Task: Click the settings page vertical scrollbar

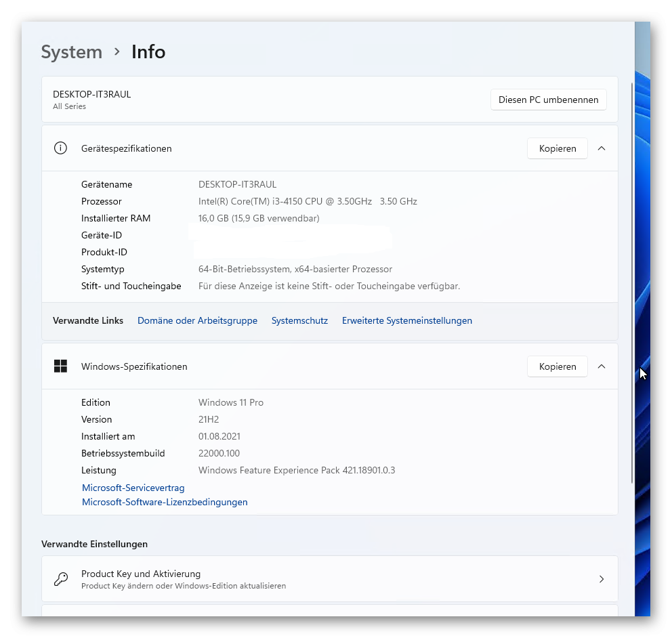Action: (x=632, y=283)
